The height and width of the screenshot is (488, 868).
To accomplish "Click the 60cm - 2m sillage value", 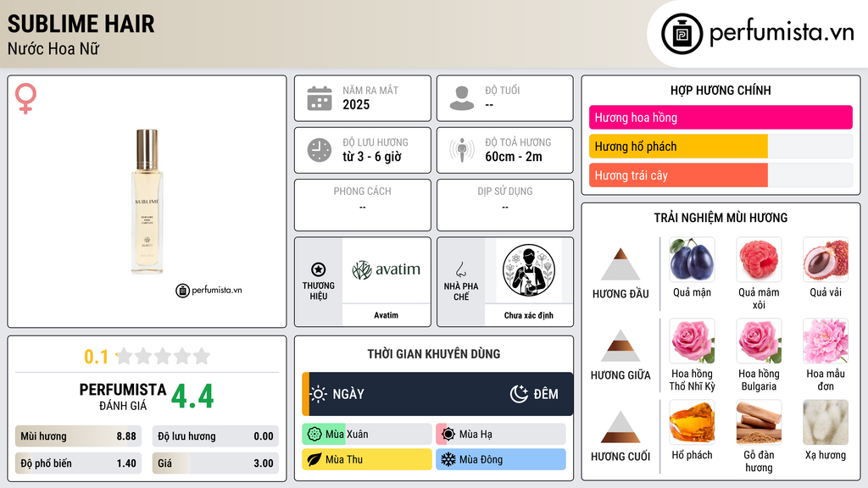I will tap(514, 157).
